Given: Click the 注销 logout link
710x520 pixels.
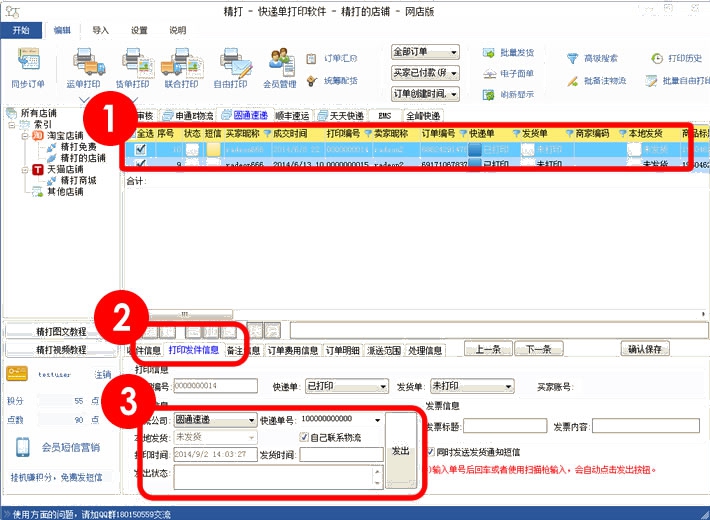Looking at the screenshot, I should [x=102, y=375].
